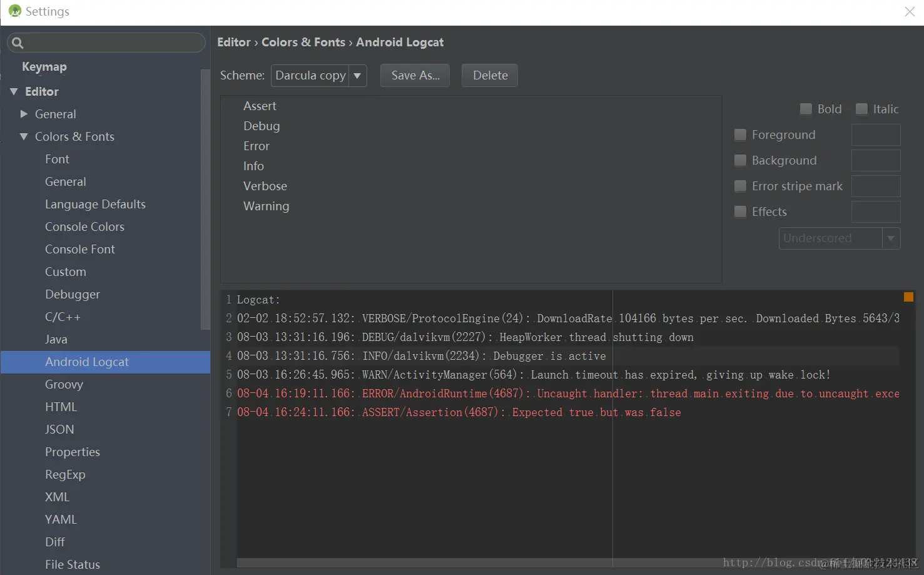Pick the Background color swatch
This screenshot has width=924, height=575.
(876, 160)
